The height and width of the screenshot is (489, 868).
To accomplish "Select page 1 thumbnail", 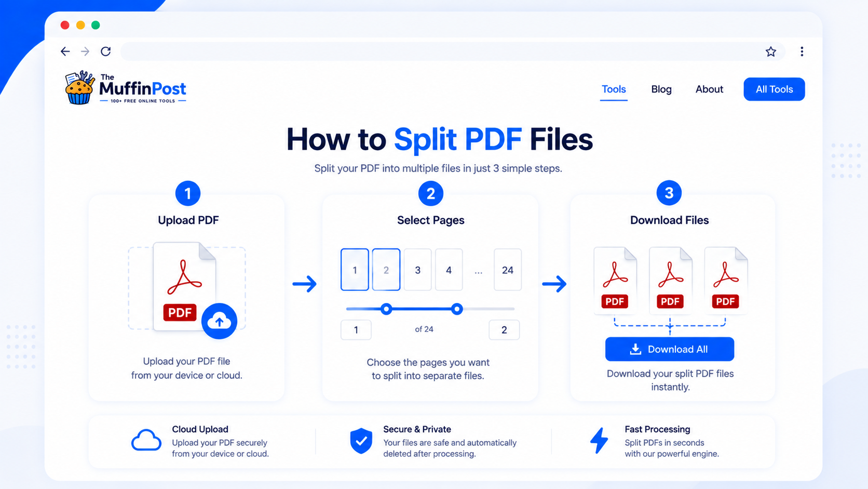I will (x=355, y=270).
